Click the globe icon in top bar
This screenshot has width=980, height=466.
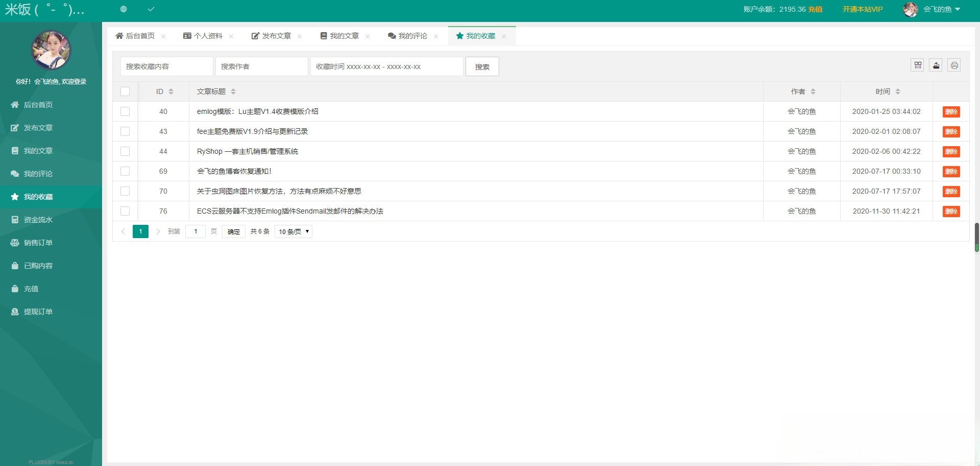coord(122,9)
